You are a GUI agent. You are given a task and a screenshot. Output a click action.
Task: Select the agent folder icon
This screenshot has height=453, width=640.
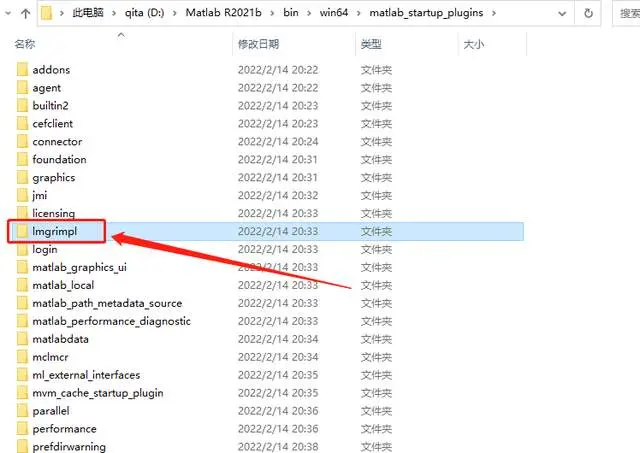pyautogui.click(x=22, y=87)
